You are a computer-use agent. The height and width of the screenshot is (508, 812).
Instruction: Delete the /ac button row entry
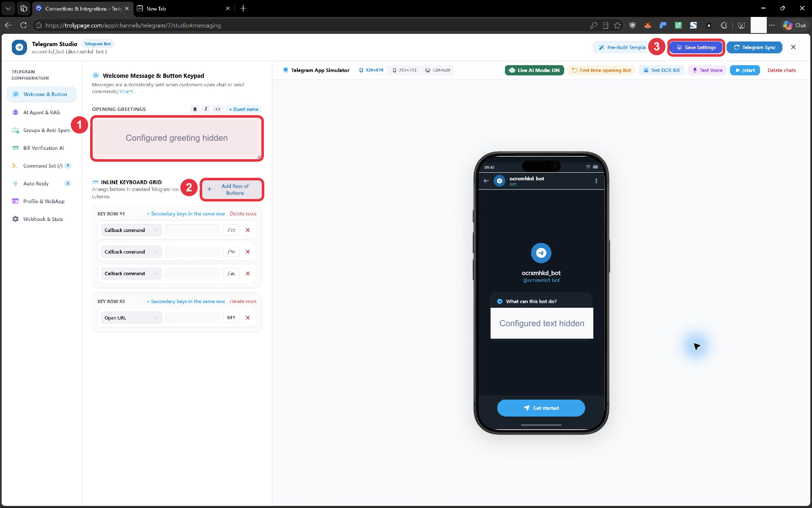tap(248, 273)
